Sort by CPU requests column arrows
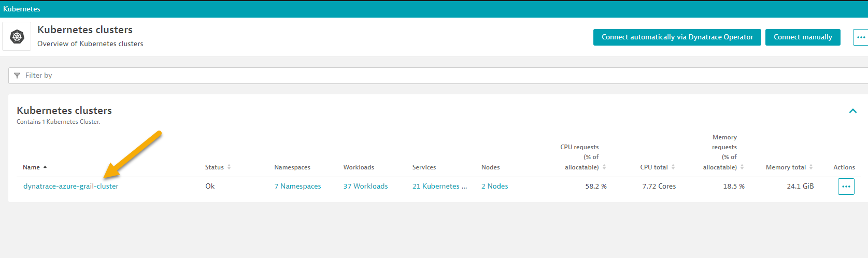This screenshot has width=868, height=258. [604, 167]
